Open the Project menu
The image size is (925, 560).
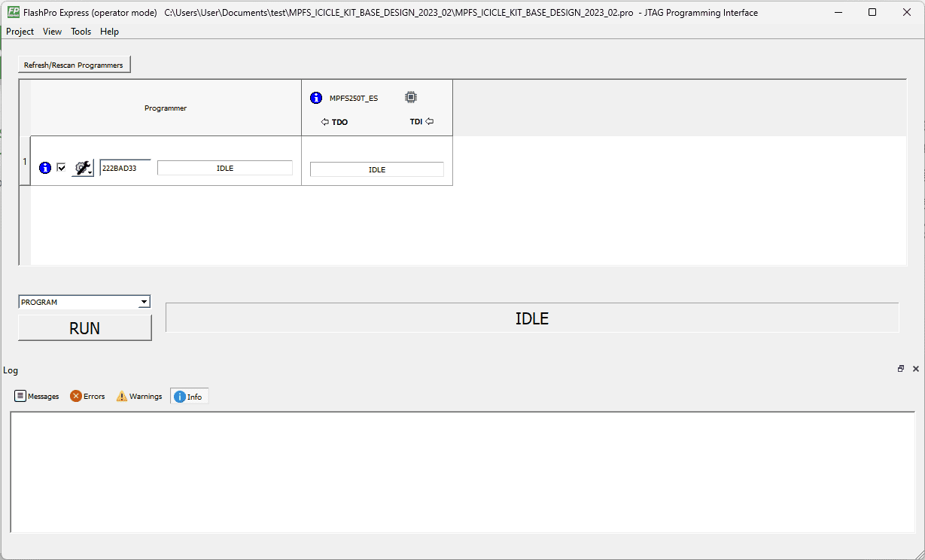[x=20, y=32]
